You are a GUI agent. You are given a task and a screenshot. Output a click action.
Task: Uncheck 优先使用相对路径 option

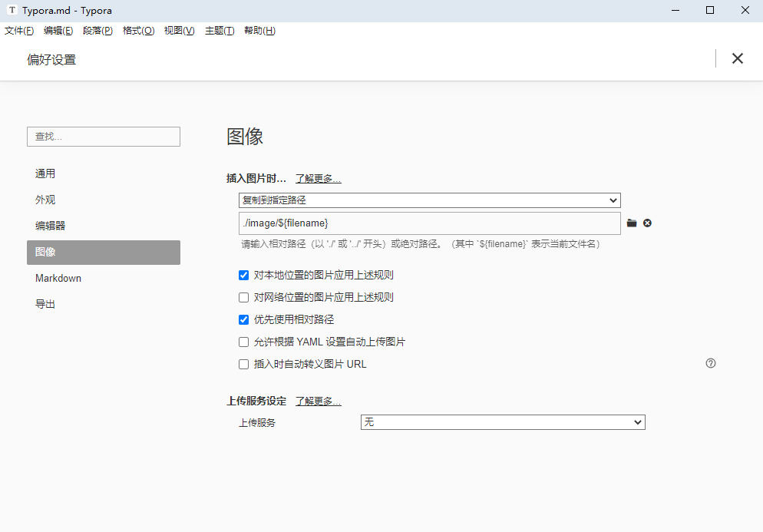[244, 319]
